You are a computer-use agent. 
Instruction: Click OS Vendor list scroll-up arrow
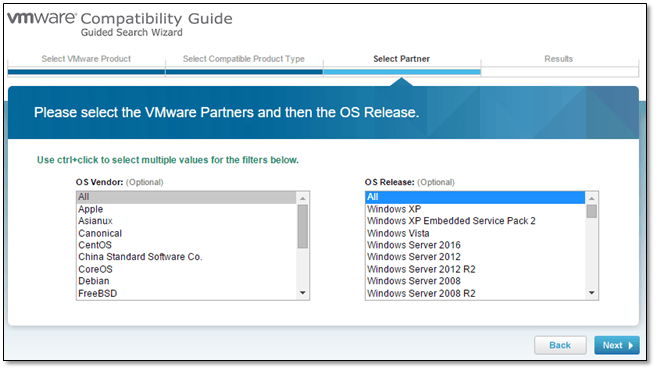coord(302,198)
